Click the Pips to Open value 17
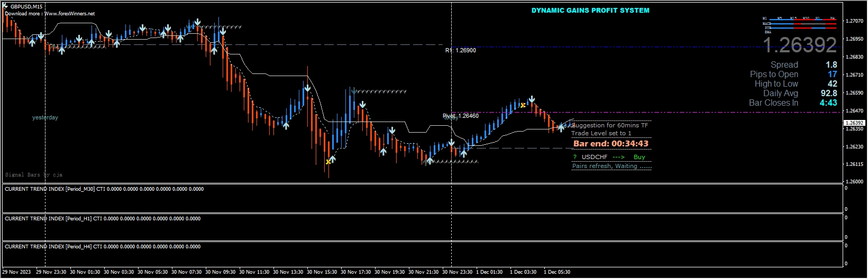This screenshot has width=868, height=279. pos(833,74)
